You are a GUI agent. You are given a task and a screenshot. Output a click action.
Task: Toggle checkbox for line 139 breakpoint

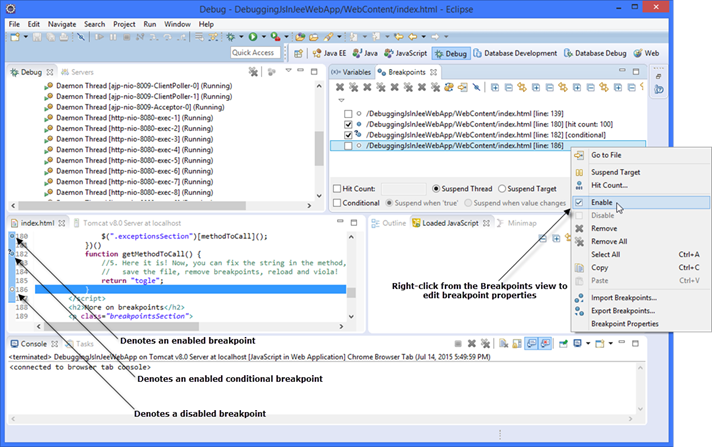click(x=347, y=111)
